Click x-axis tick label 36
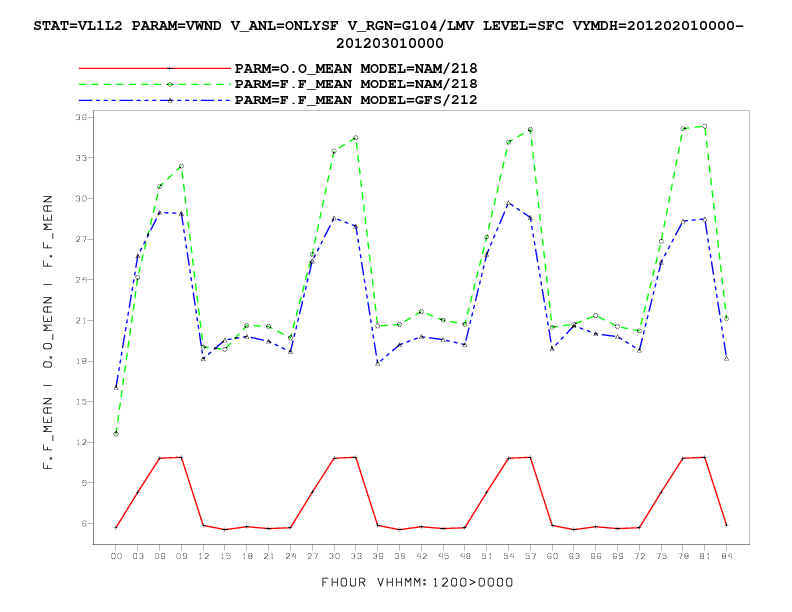Image resolution: width=792 pixels, height=612 pixels. click(x=378, y=556)
